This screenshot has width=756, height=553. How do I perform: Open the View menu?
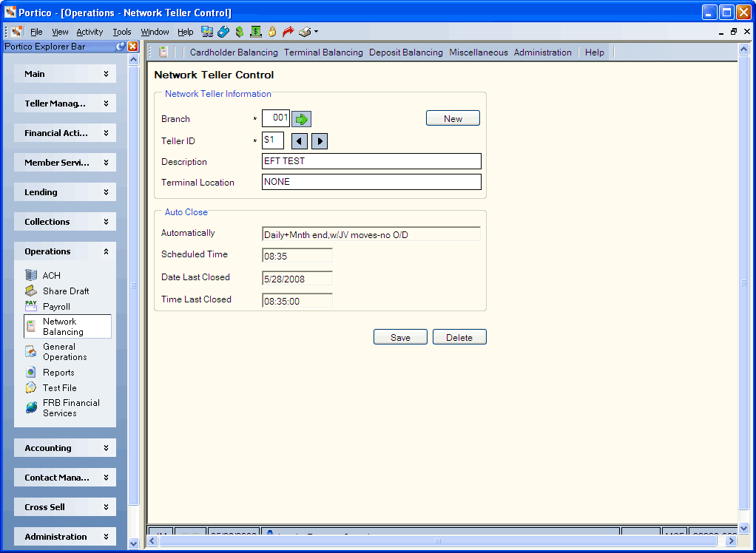60,32
